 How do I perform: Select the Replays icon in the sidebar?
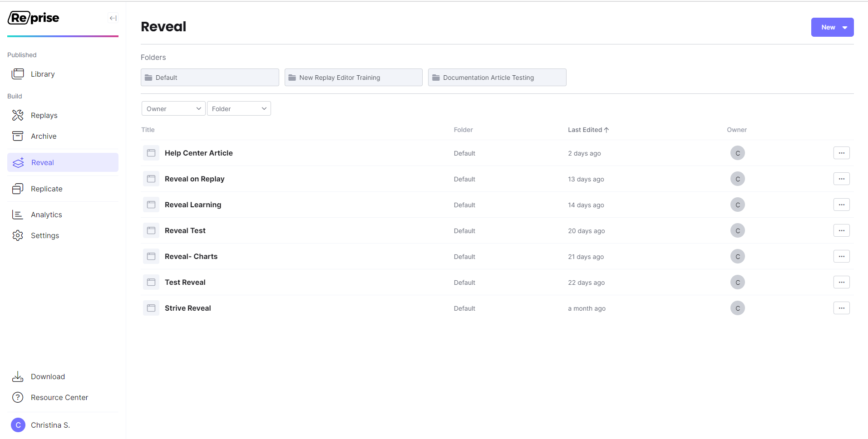pos(17,115)
